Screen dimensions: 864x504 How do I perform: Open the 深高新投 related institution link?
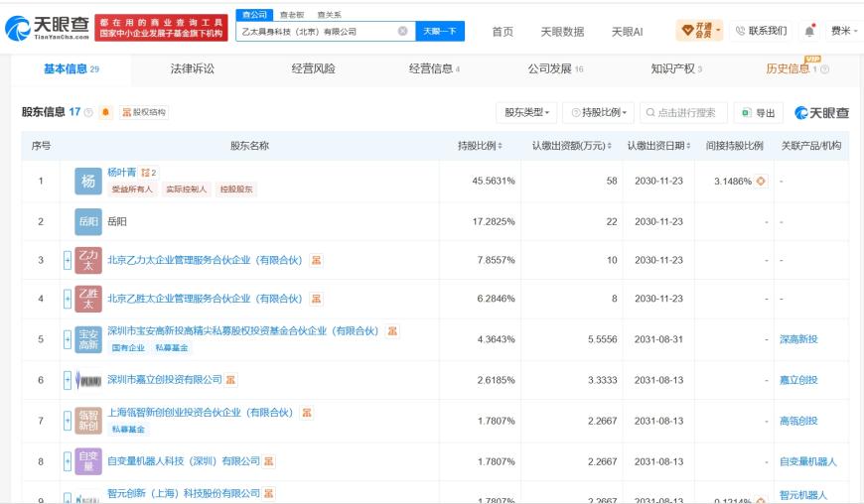(798, 339)
